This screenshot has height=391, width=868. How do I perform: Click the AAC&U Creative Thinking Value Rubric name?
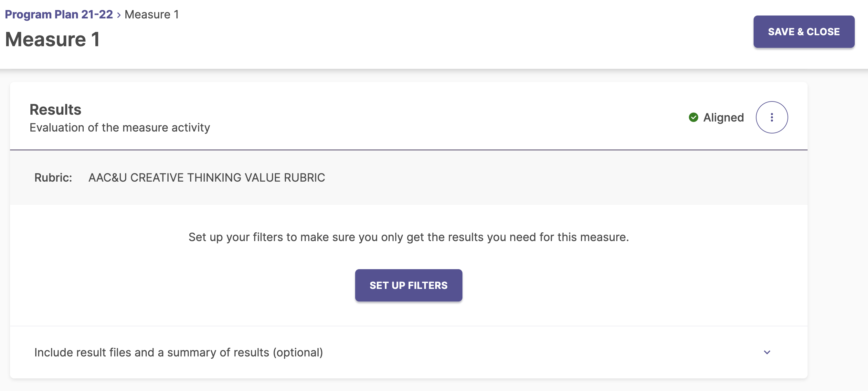[x=206, y=178]
